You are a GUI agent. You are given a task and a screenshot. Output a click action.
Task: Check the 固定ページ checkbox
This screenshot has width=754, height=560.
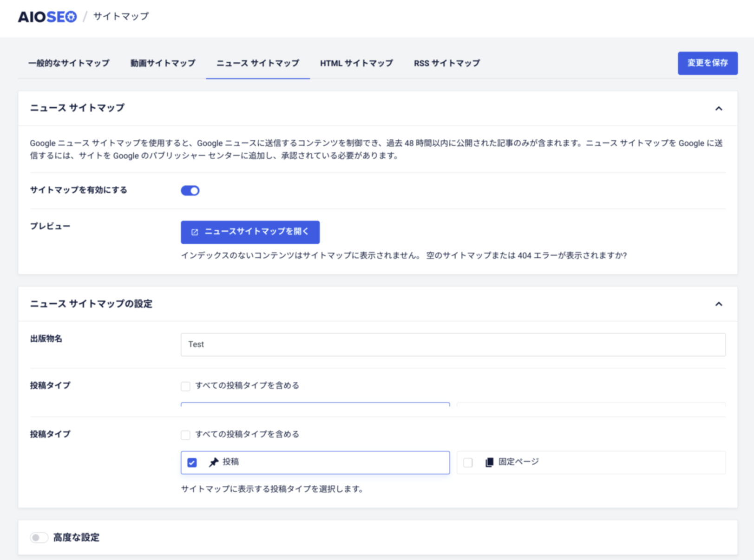(468, 462)
